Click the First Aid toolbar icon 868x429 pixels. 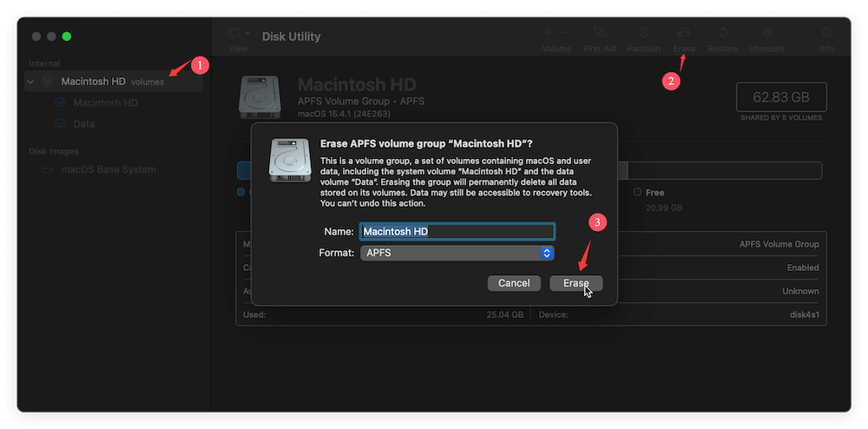point(600,32)
